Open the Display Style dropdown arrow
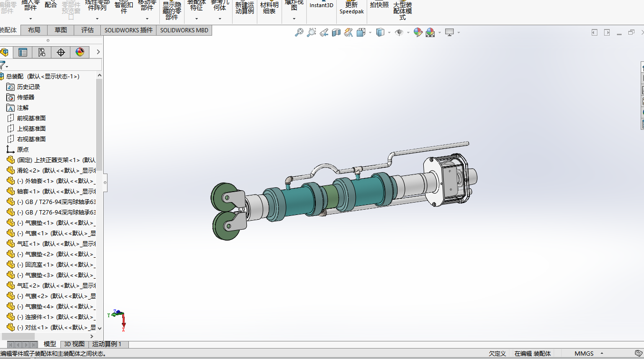 (x=390, y=33)
